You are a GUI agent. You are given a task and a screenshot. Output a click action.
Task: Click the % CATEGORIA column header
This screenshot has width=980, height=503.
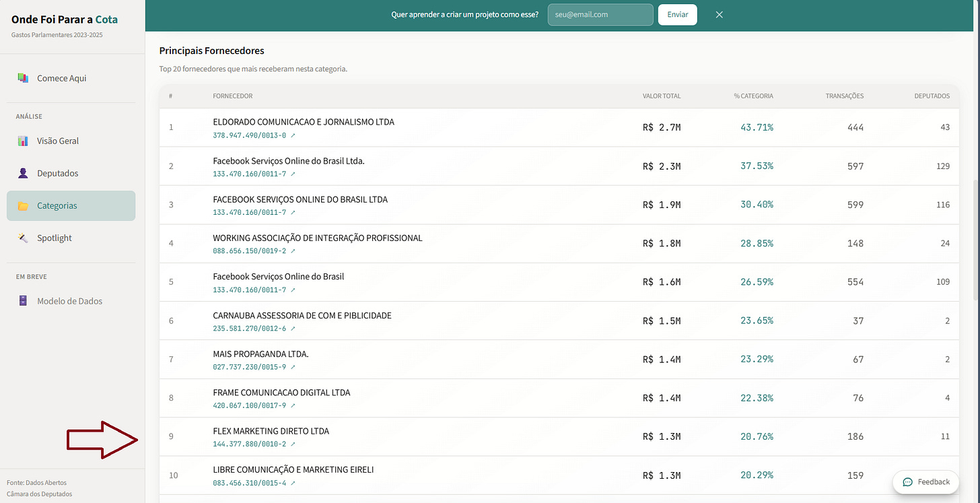[x=753, y=96]
